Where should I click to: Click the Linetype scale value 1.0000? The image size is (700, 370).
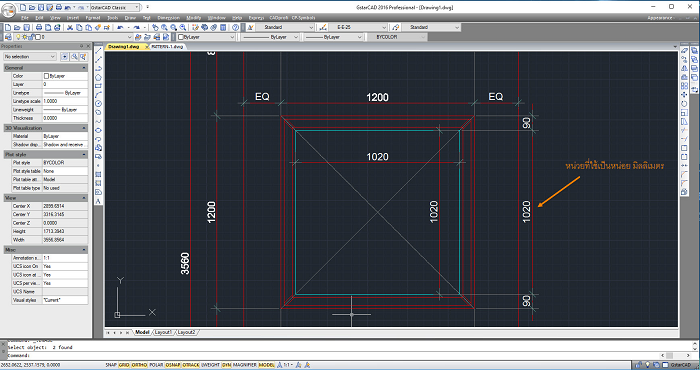coord(65,101)
